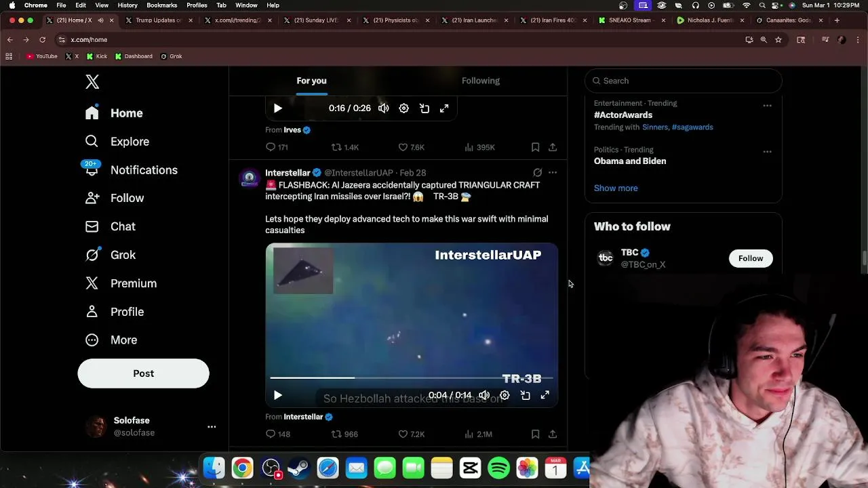Repost the Irves post with 1.4K
The image size is (868, 488).
[344, 147]
